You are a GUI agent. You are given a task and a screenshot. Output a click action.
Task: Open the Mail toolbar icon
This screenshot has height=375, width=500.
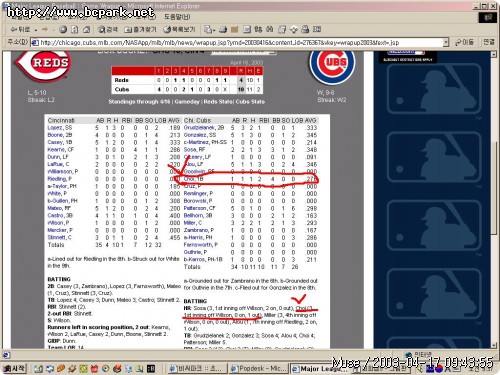(x=210, y=30)
